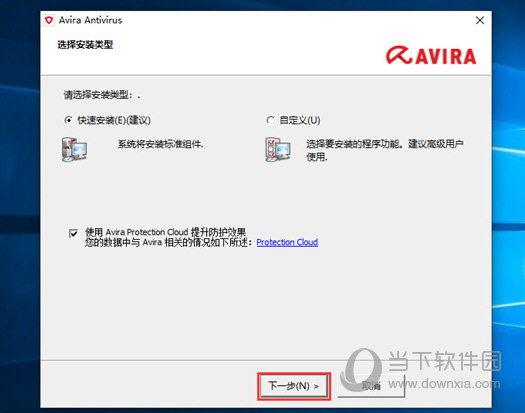Click the 下一步(N) > button

(x=294, y=386)
